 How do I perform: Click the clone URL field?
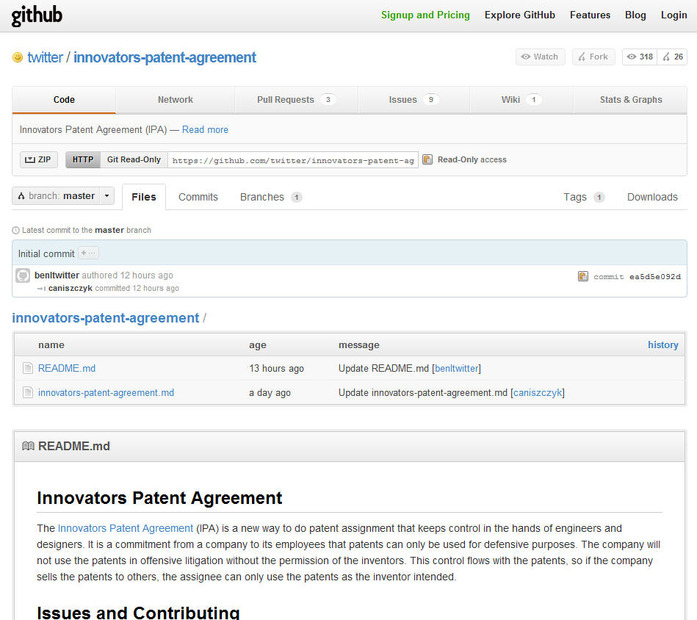[x=293, y=160]
